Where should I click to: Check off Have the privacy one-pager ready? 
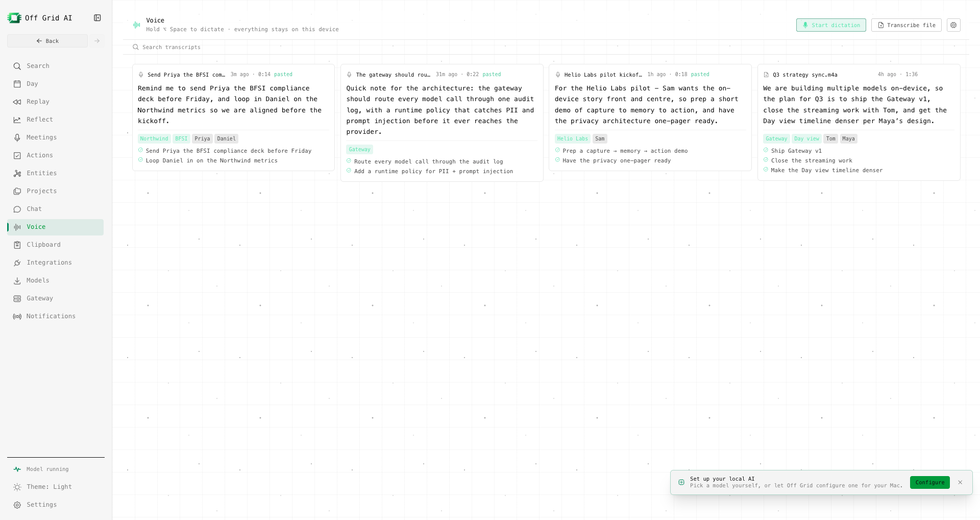[x=557, y=160]
